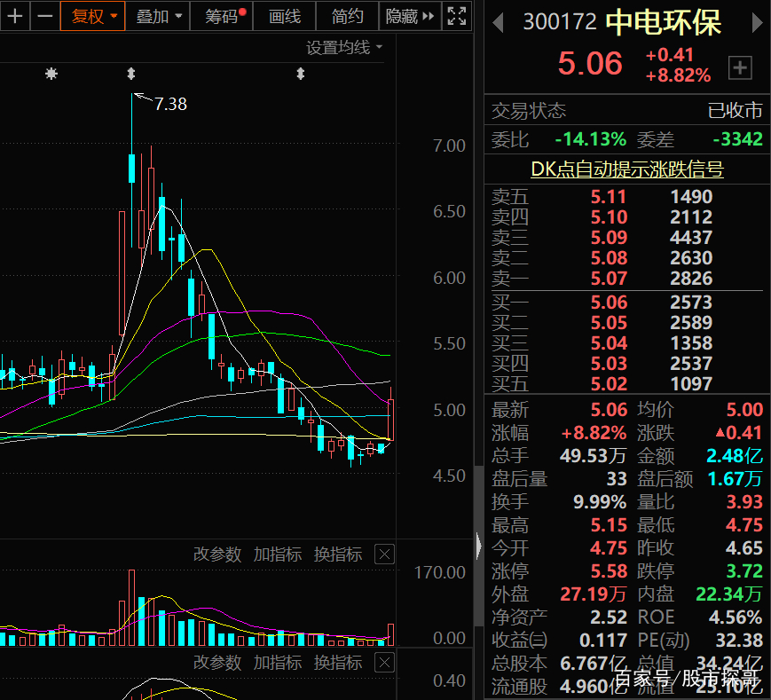Viewport: 771px width, 700px height.
Task: Open the DK点自动提示涨跌信号 link
Action: point(625,169)
